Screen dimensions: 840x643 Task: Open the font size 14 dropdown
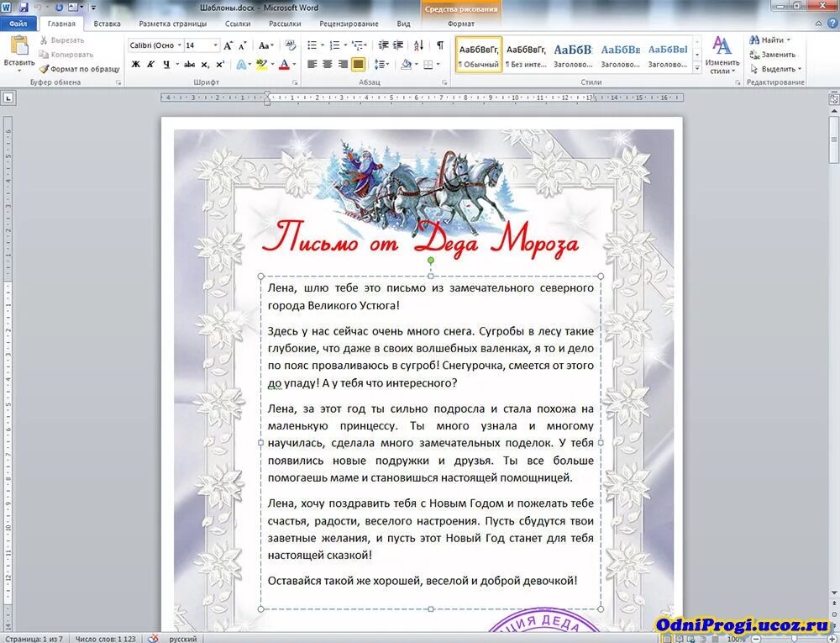click(x=215, y=45)
